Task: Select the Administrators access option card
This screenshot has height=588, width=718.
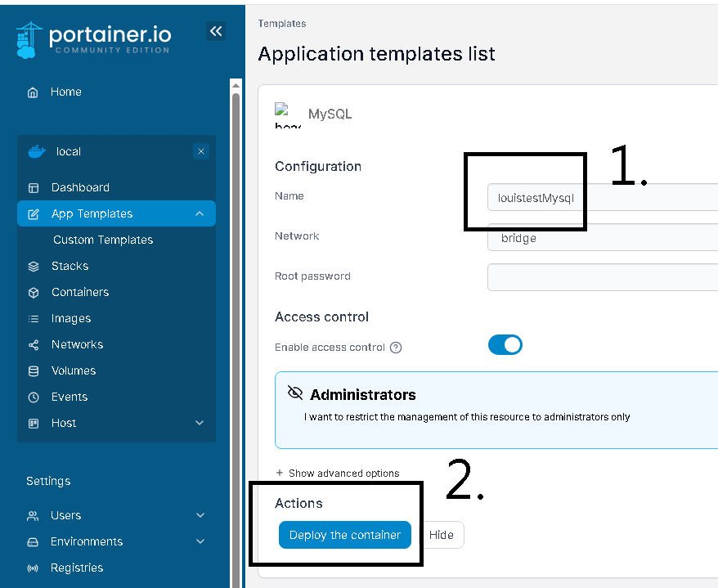Action: coord(496,411)
